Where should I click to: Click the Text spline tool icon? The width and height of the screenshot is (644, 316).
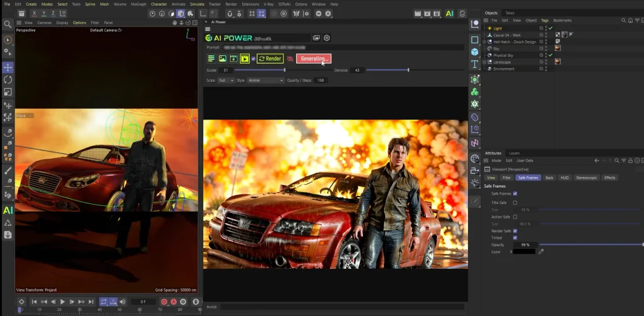475,64
